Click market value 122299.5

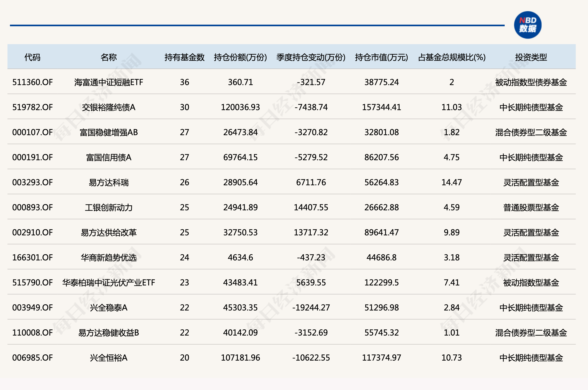tap(382, 282)
